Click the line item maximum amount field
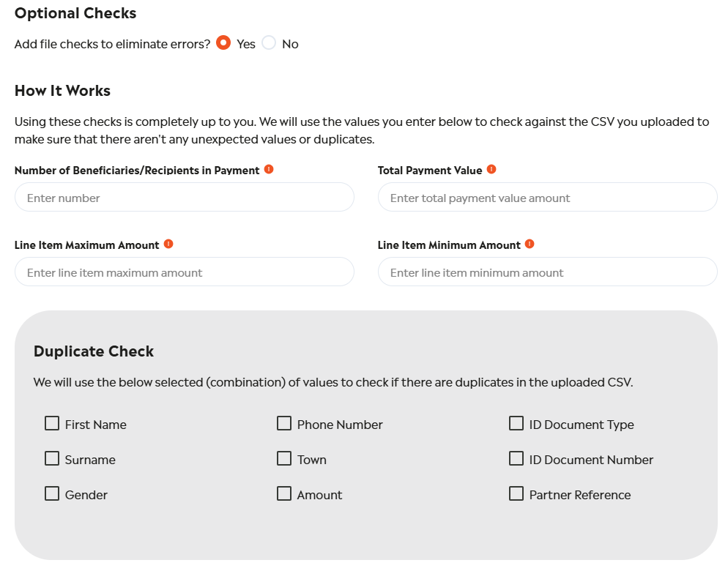 (184, 272)
